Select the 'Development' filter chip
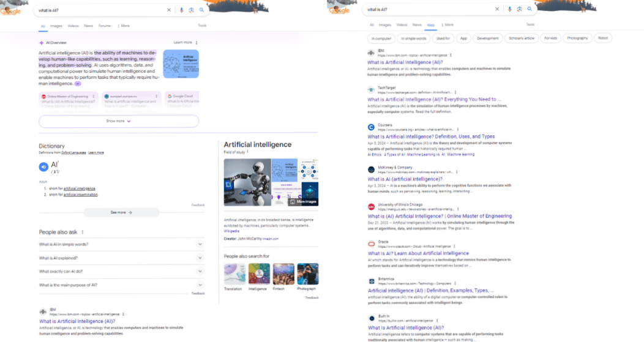The image size is (644, 342). (487, 38)
